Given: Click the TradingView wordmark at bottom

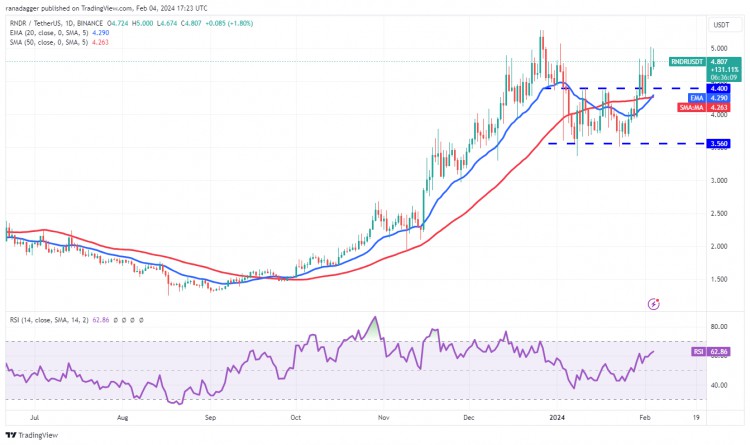Looking at the screenshot, I should point(38,435).
